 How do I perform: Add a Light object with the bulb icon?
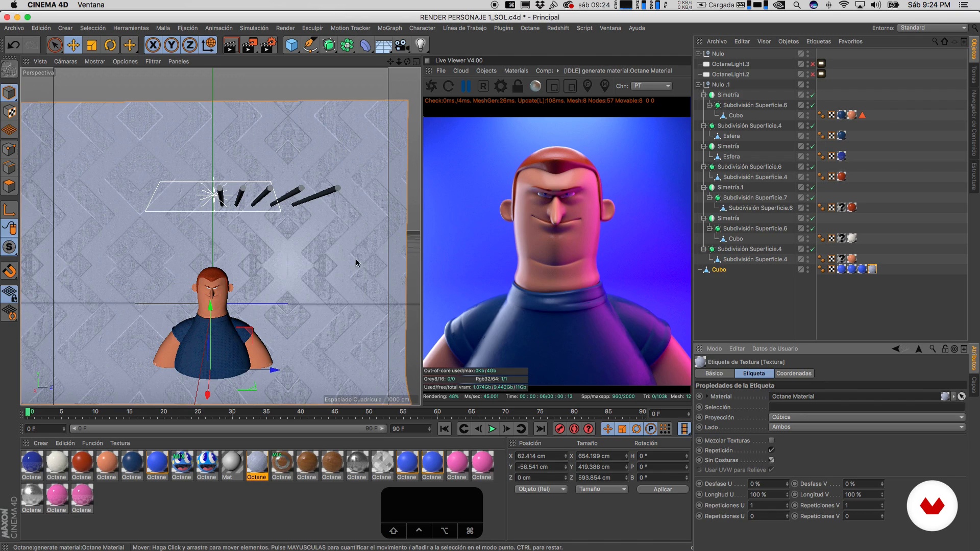tap(421, 45)
